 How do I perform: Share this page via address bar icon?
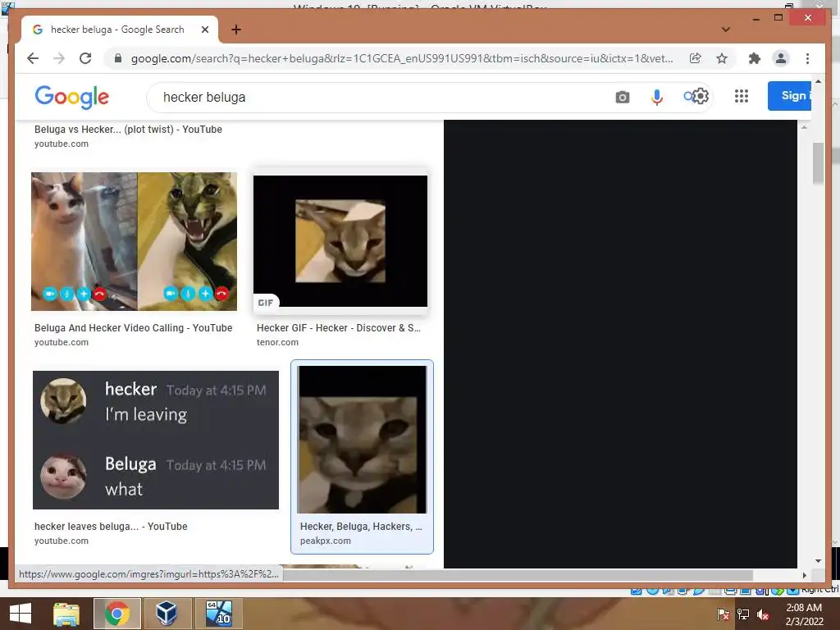point(696,58)
